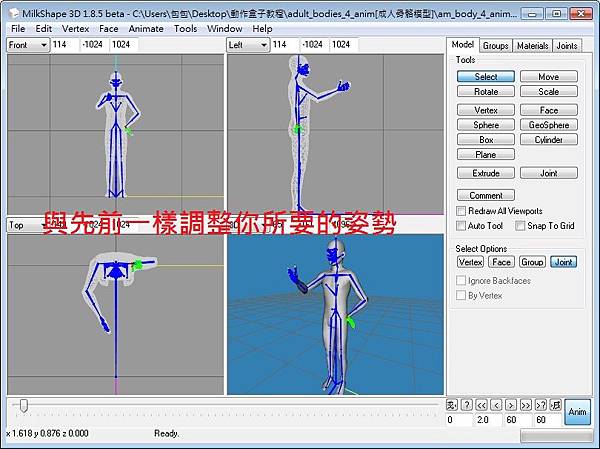The height and width of the screenshot is (449, 600).
Task: Activate the Extrude tool
Action: tap(486, 173)
